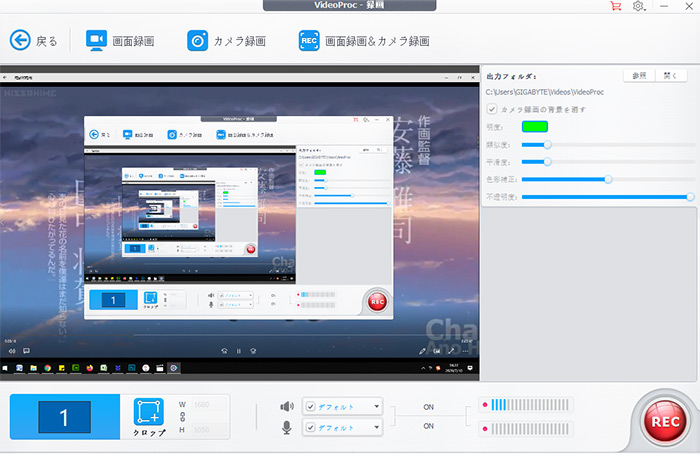Open the shopping cart in title bar

(x=616, y=6)
